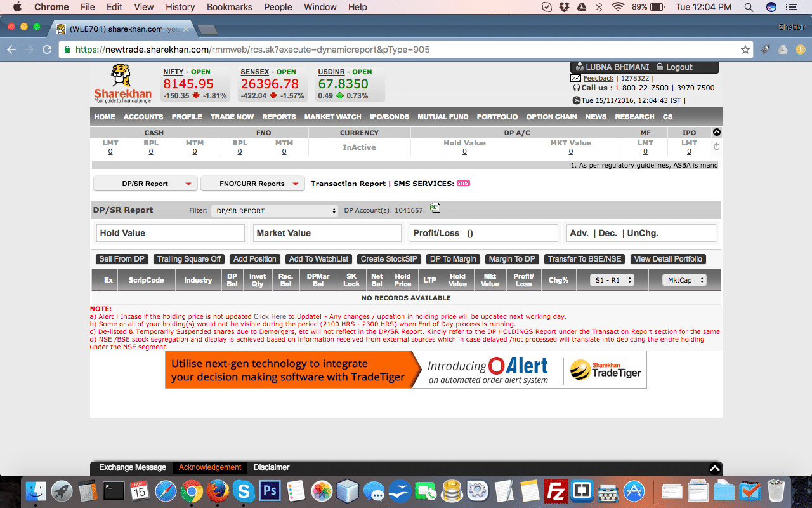This screenshot has width=812, height=508.
Task: Click the View Detail Portfolio button
Action: point(668,259)
